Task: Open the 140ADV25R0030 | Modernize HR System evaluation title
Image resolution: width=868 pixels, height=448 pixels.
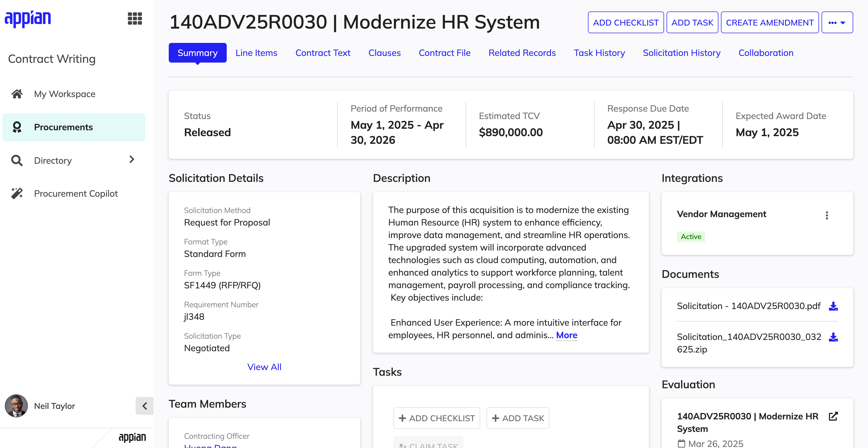Action: coord(747,422)
